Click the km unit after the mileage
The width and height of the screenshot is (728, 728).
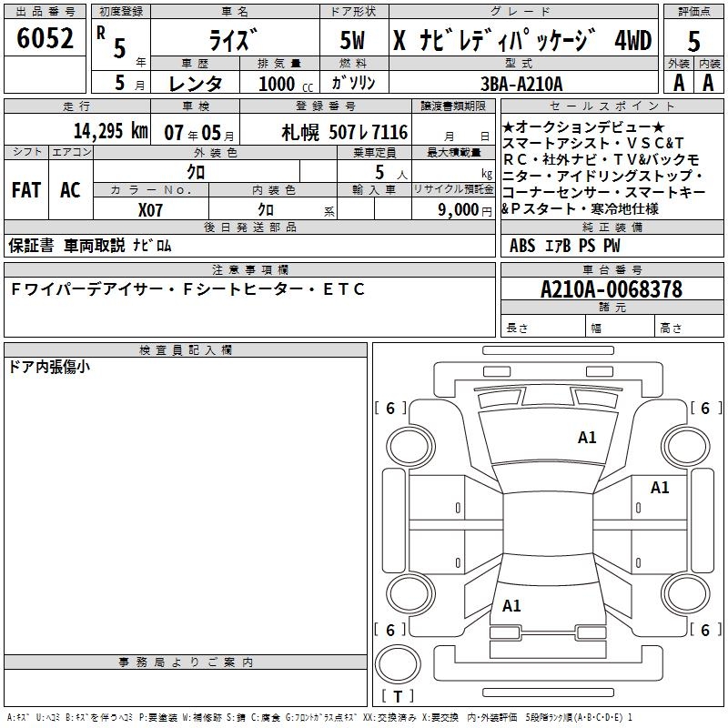point(138,131)
